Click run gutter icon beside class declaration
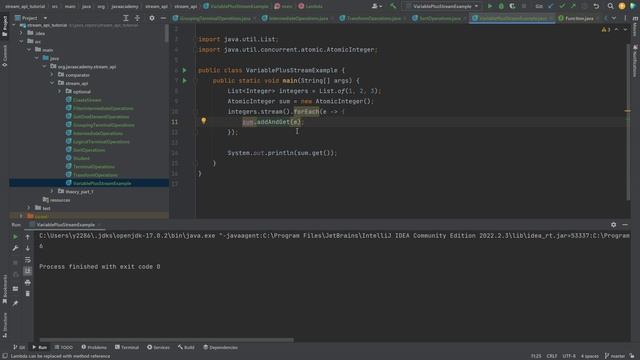Image resolution: width=640 pixels, height=360 pixels. tap(184, 70)
